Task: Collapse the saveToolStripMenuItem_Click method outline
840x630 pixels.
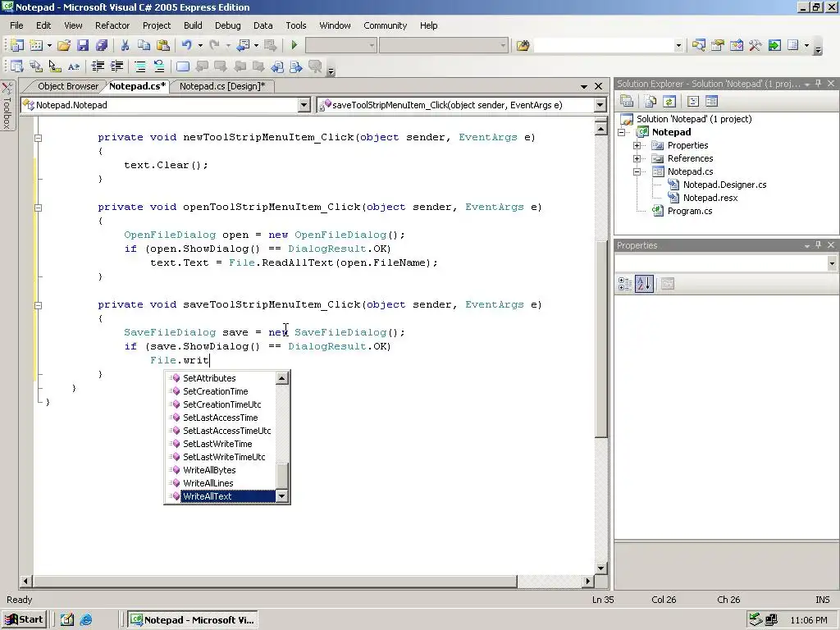Action: click(x=38, y=305)
